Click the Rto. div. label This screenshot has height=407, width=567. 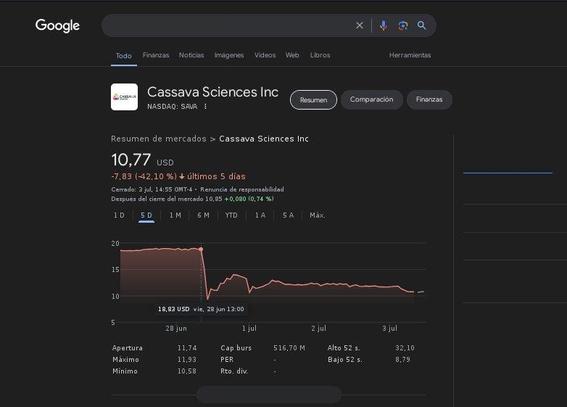click(x=234, y=371)
